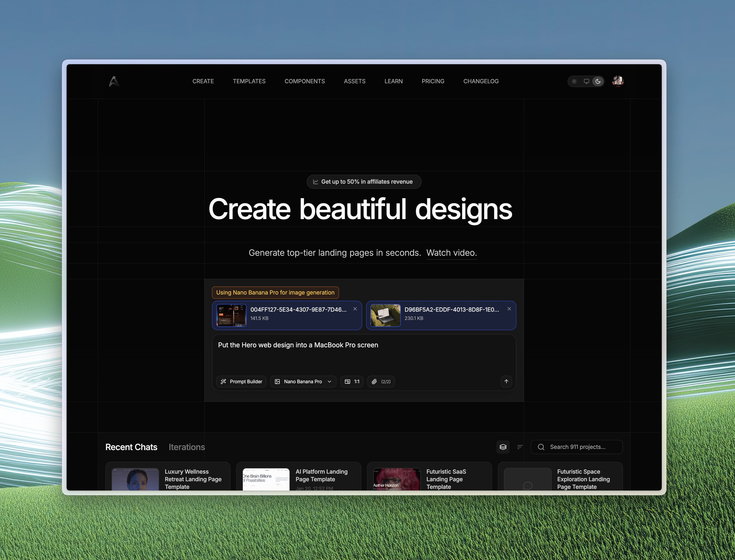The width and height of the screenshot is (735, 560).
Task: Click the sort filter icon beside the layers icon
Action: tap(520, 447)
